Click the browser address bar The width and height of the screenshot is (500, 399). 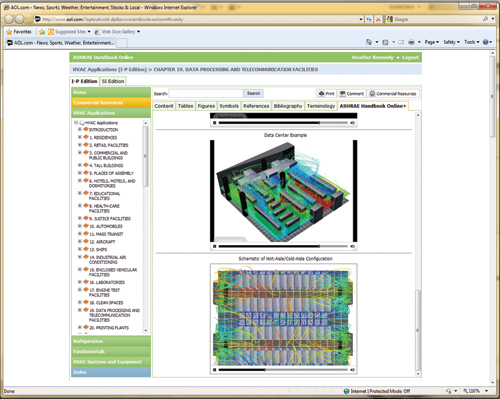point(197,19)
